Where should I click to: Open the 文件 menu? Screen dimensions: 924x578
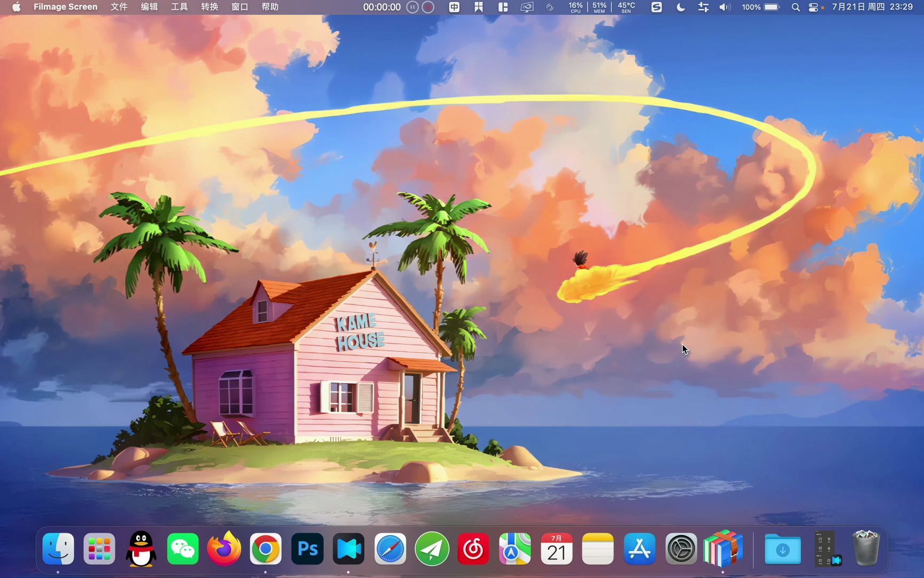click(x=119, y=7)
